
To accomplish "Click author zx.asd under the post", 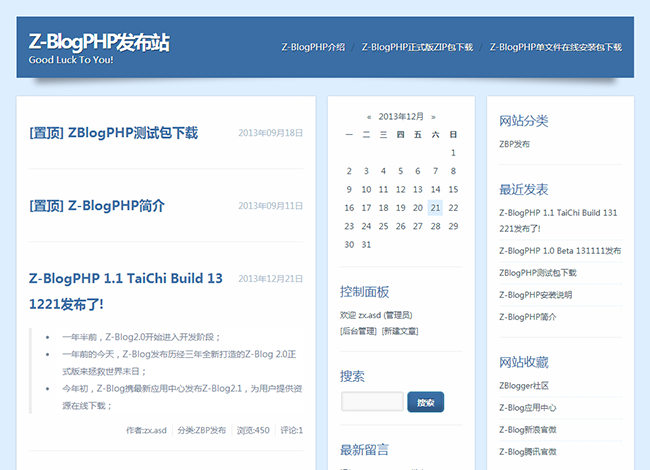I will (146, 431).
